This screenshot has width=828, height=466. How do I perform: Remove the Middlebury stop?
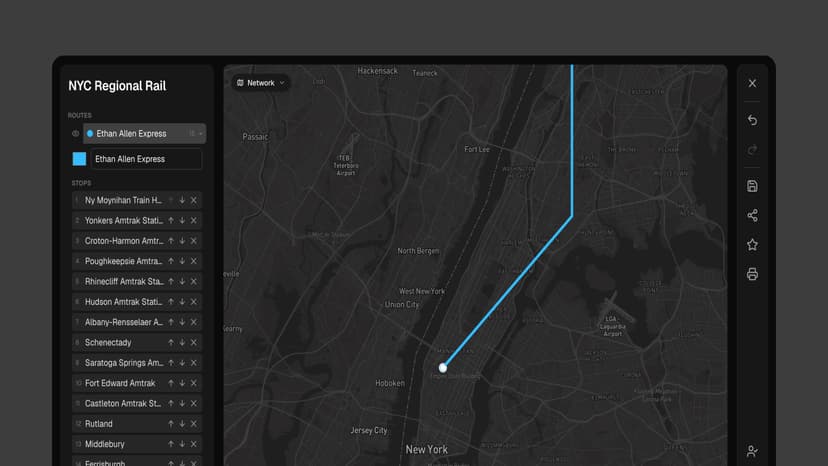pyautogui.click(x=194, y=444)
